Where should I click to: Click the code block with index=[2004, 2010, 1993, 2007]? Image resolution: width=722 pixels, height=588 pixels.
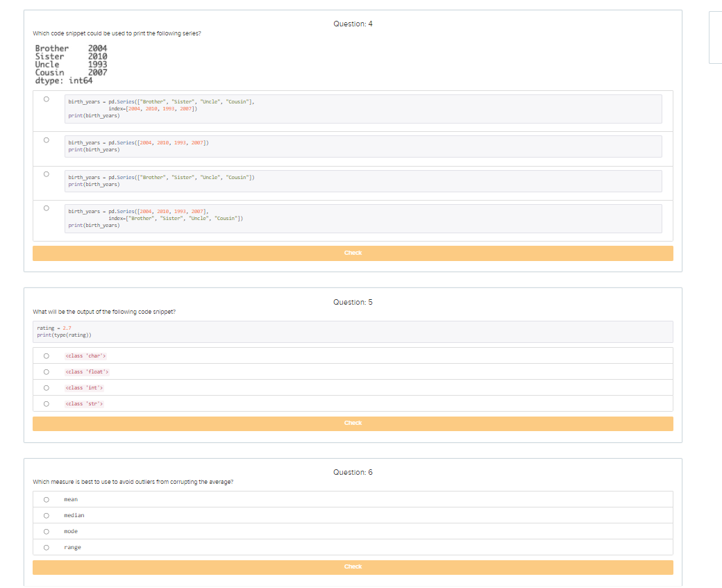click(x=363, y=109)
